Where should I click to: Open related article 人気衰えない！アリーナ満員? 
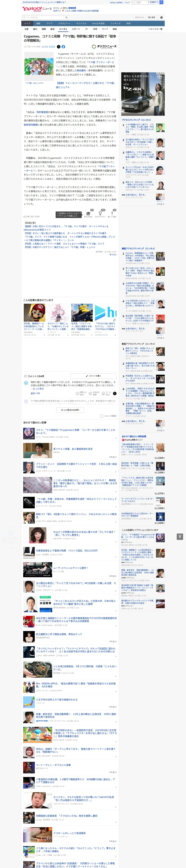[64, 243]
